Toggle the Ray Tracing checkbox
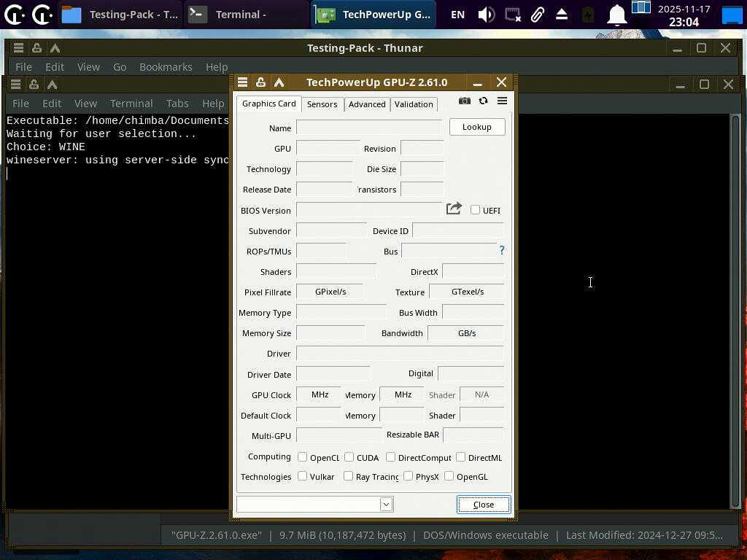Image resolution: width=747 pixels, height=560 pixels. [348, 476]
